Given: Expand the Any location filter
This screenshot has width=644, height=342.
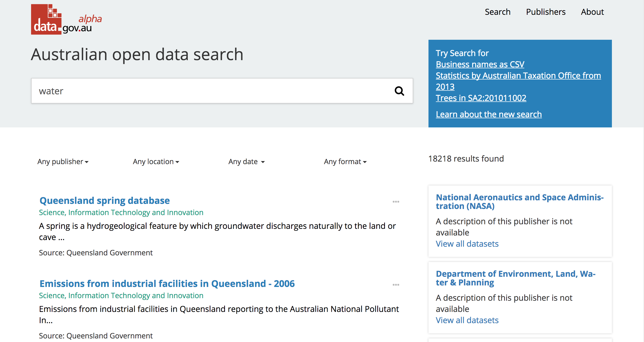Looking at the screenshot, I should [156, 162].
